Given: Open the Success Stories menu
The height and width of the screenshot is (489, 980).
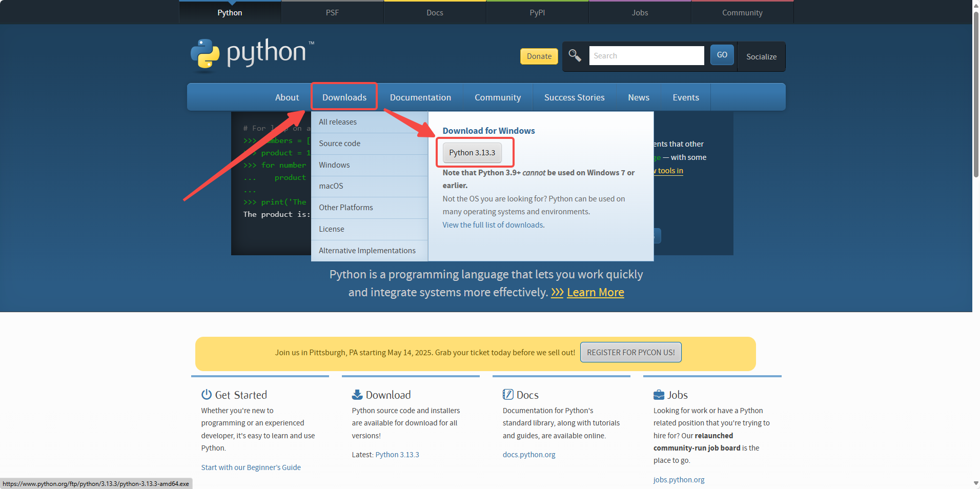Looking at the screenshot, I should tap(574, 97).
